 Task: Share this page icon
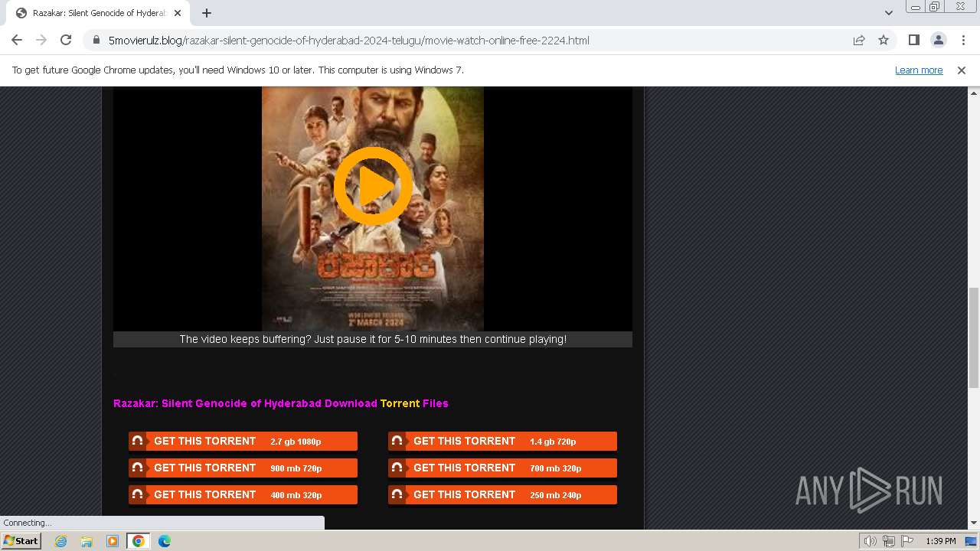click(x=859, y=40)
